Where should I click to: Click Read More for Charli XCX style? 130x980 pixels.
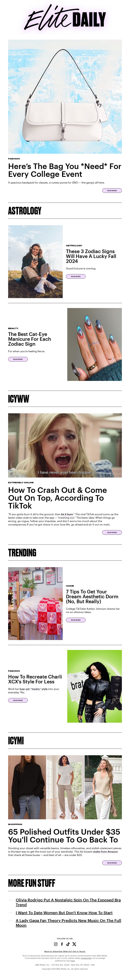(x=18, y=700)
